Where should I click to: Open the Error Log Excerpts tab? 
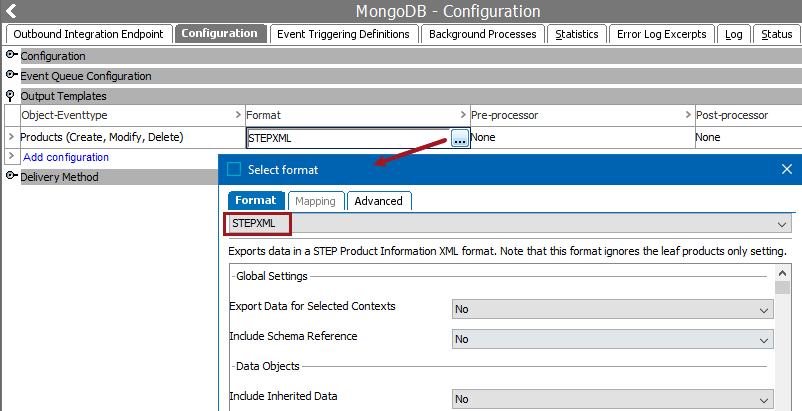(x=661, y=34)
